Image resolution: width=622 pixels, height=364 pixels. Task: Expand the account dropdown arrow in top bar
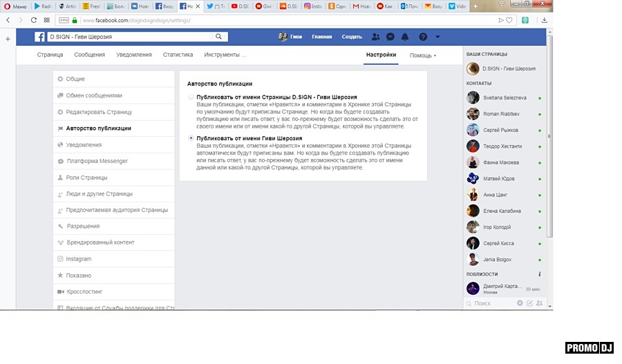437,37
